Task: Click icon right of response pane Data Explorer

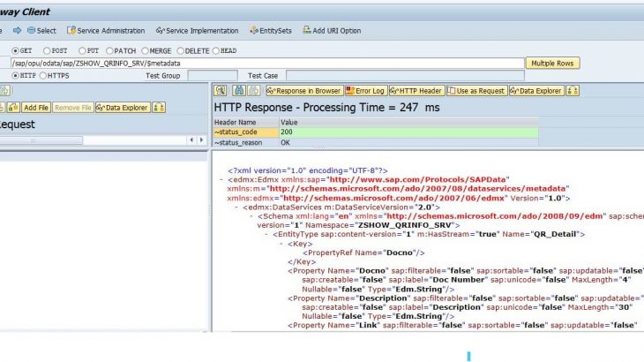Action: click(x=573, y=91)
